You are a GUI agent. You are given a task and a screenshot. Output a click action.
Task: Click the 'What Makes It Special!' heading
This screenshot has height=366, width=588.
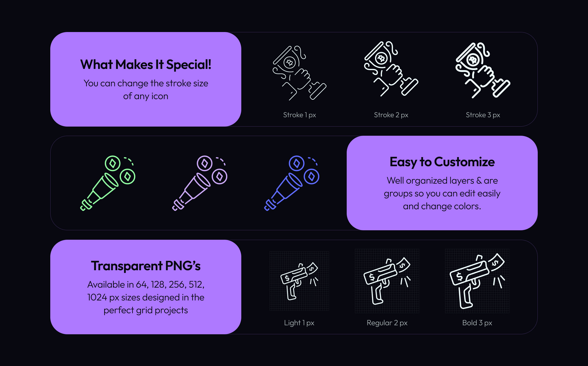pyautogui.click(x=146, y=65)
